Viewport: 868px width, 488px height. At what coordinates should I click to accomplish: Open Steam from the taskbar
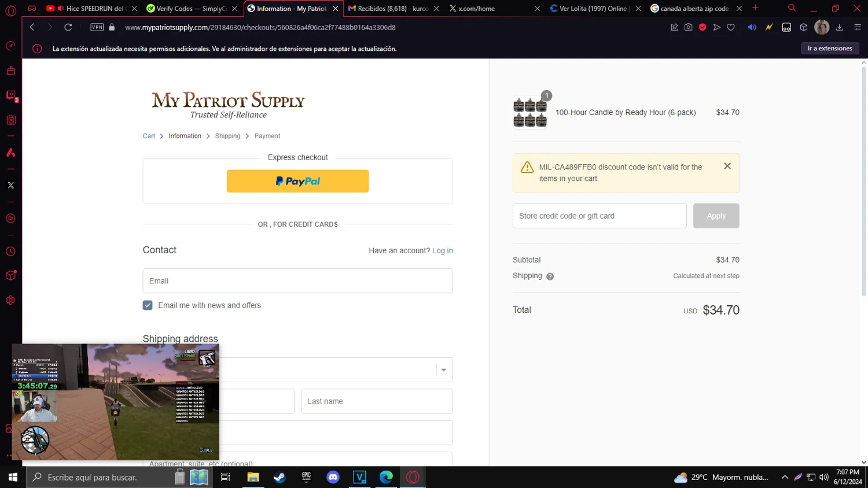(x=279, y=477)
